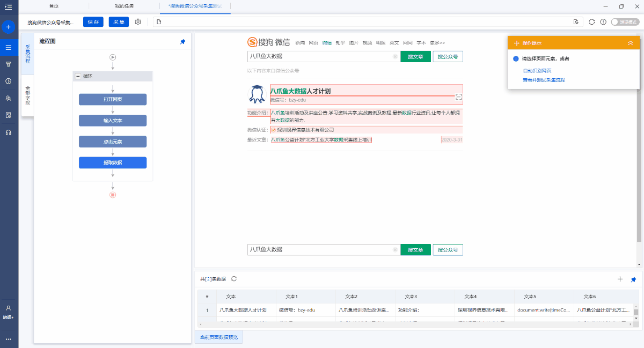This screenshot has height=348, width=644.
Task: Click the data table horizontal scrollbar
Action: coord(416,324)
